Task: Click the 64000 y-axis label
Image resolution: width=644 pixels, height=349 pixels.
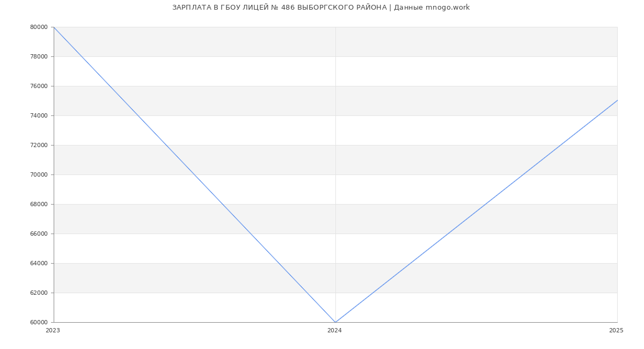Action: tap(39, 263)
